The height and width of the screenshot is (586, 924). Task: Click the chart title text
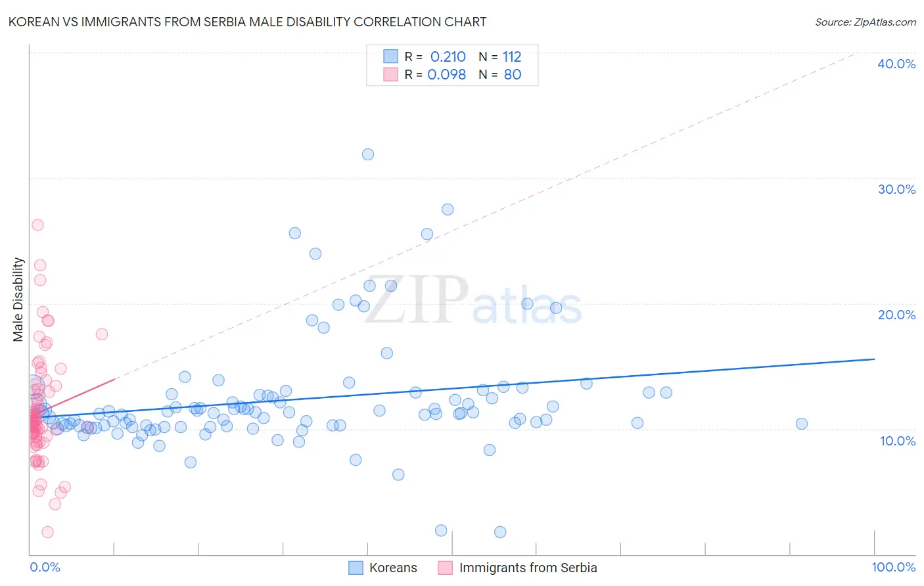point(247,22)
